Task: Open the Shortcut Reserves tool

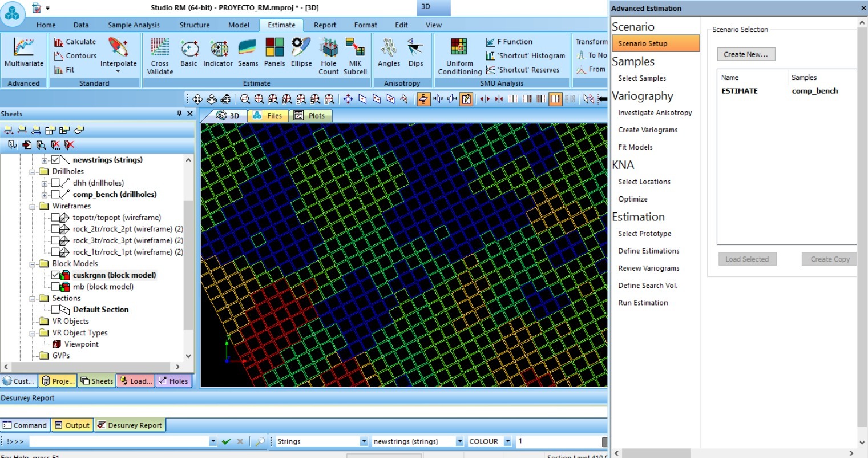Action: pyautogui.click(x=523, y=70)
